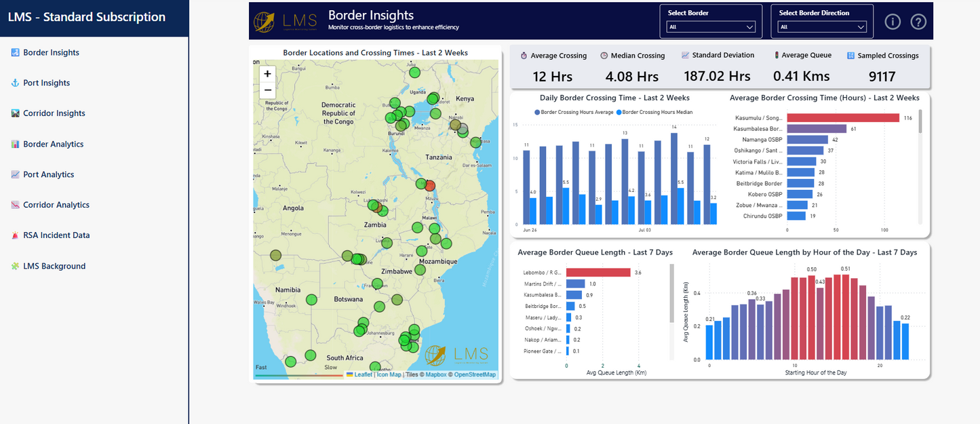
Task: Click the Kasumbalesa B... queue label
Action: [x=543, y=295]
